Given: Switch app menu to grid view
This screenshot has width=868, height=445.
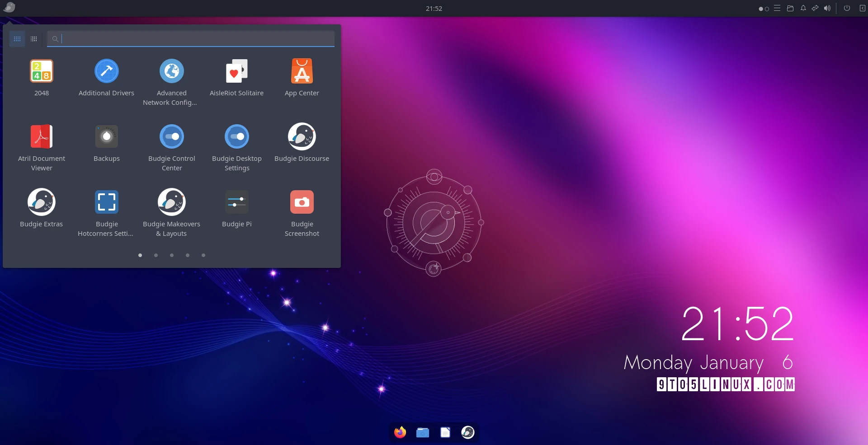Looking at the screenshot, I should [17, 39].
